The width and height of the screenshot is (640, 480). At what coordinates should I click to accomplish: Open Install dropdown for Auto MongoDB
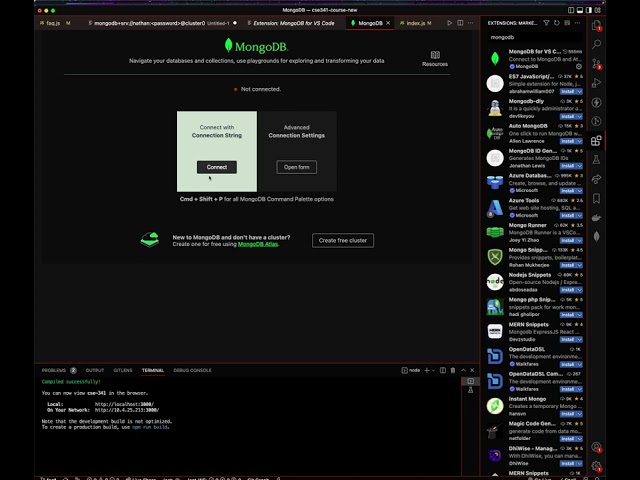[x=580, y=141]
